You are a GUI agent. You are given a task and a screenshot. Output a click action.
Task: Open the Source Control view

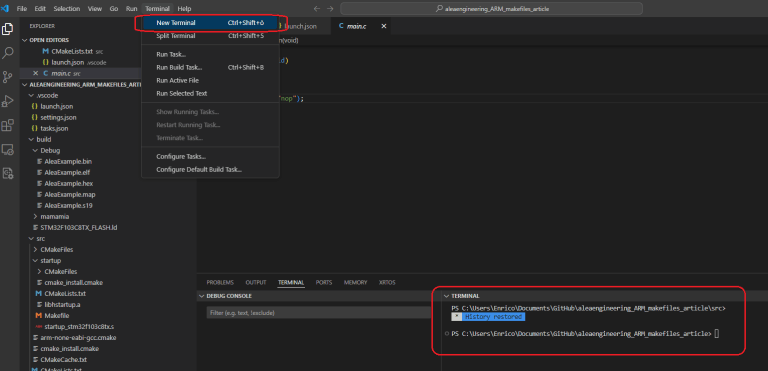(7, 77)
